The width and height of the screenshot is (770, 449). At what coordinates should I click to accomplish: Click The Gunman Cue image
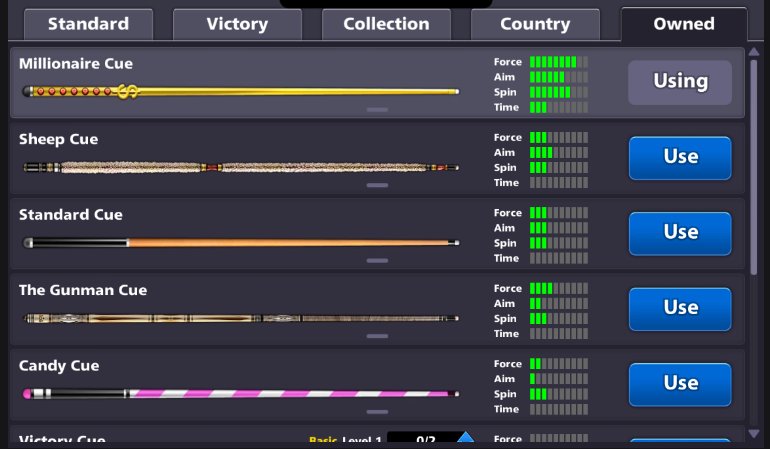coord(241,318)
